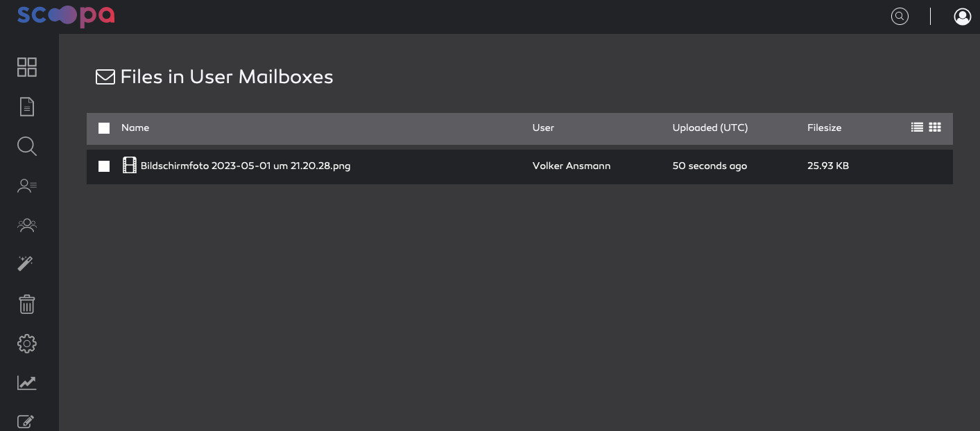Open the trash bin icon in sidebar
This screenshot has height=431, width=980.
tap(27, 304)
